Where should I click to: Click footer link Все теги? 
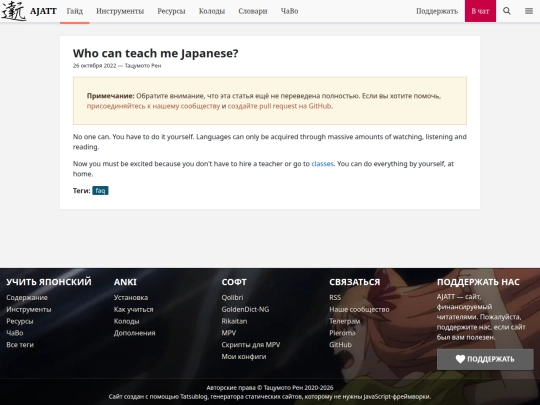pos(20,345)
